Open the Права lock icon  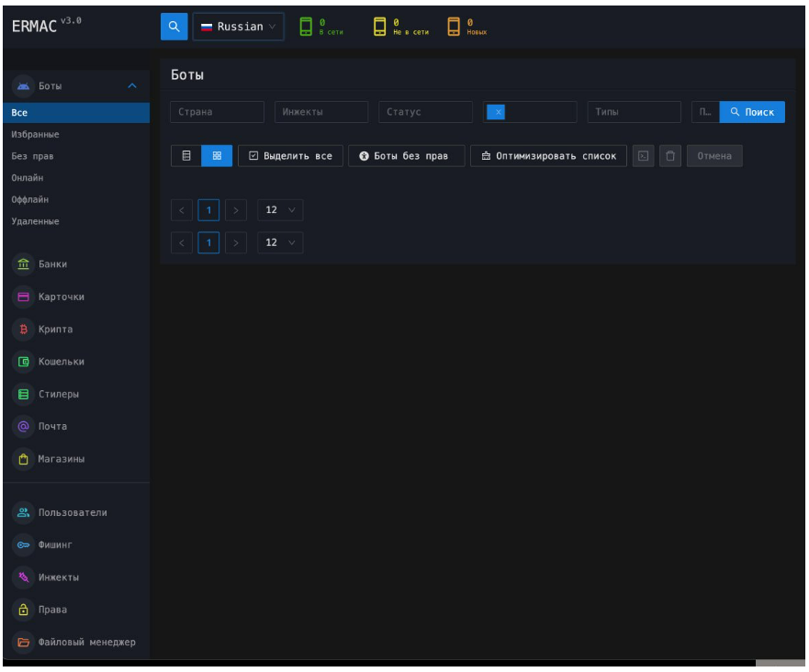[23, 610]
